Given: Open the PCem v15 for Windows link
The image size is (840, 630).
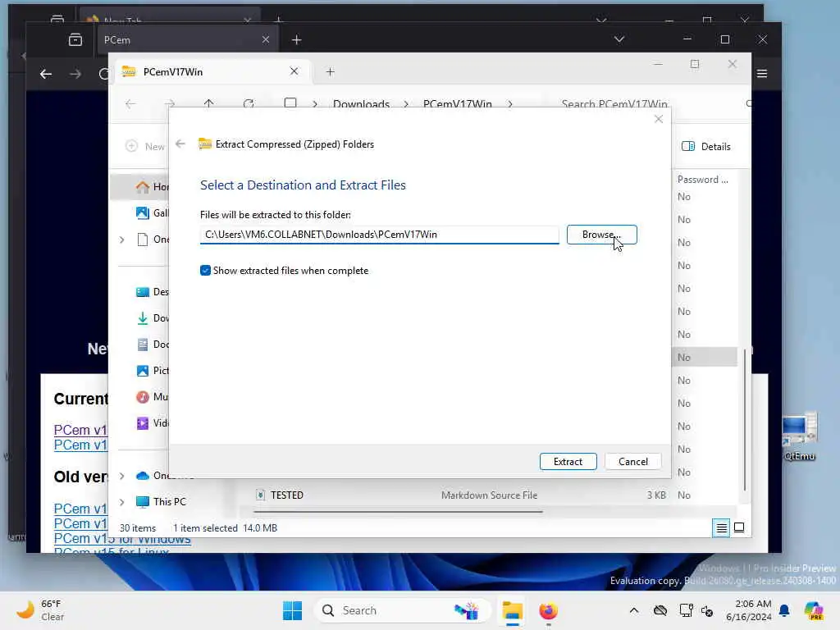Looking at the screenshot, I should (122, 538).
